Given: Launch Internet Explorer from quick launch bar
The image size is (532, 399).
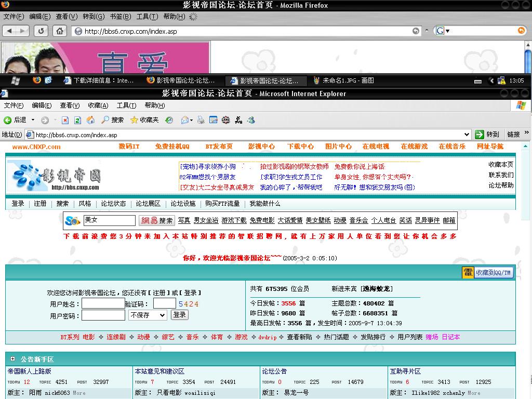Looking at the screenshot, I should coord(48,80).
